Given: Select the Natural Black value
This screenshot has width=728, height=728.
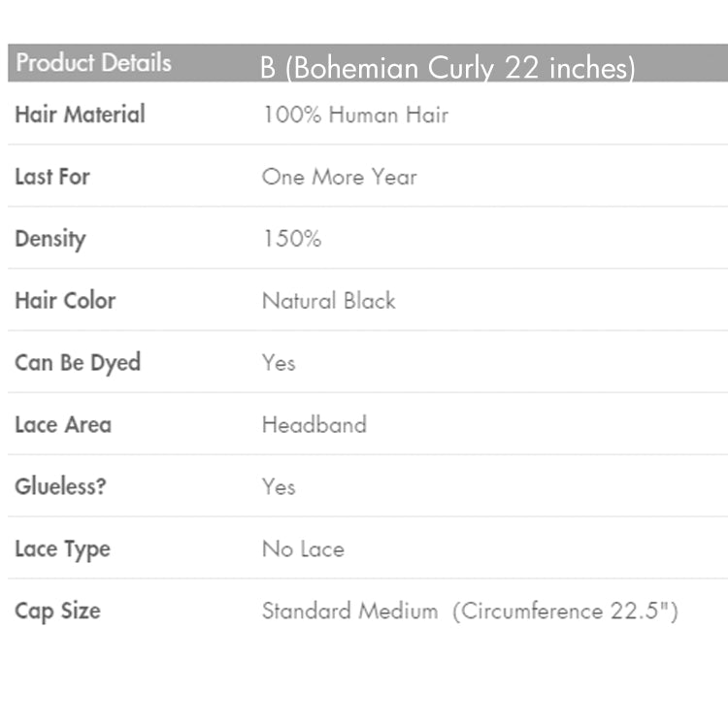Looking at the screenshot, I should [329, 301].
